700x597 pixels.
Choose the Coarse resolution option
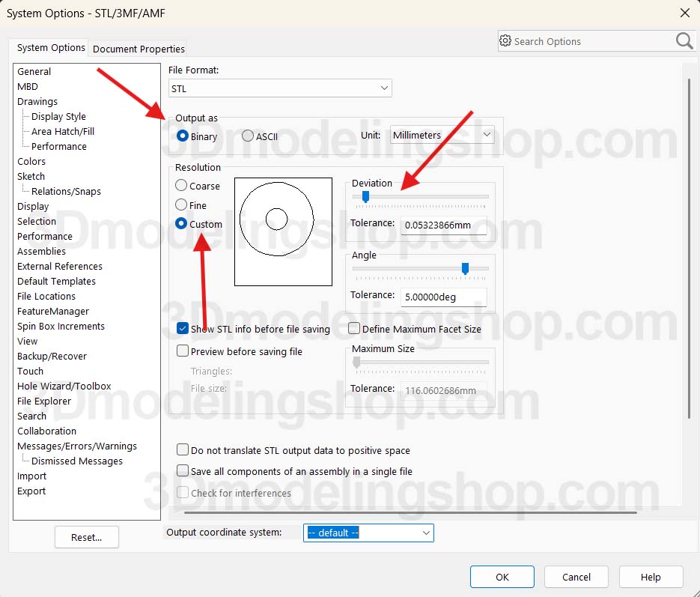point(181,185)
